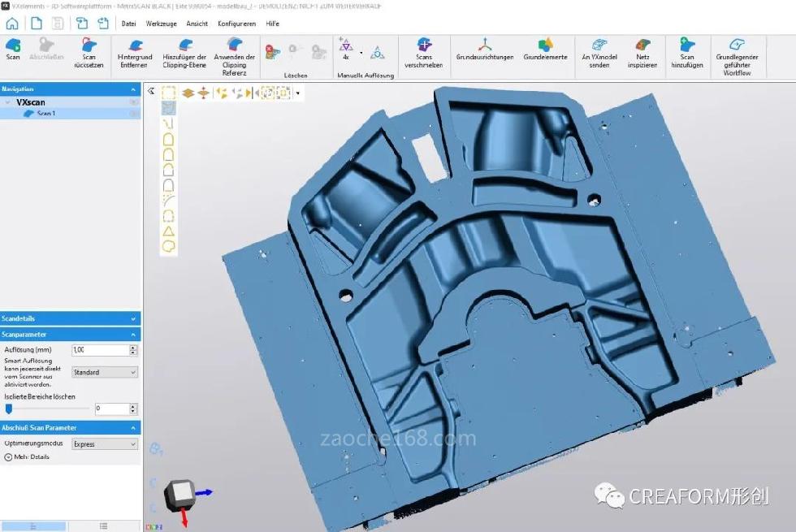Click Scans verschmelzen icon
This screenshot has height=532, width=796.
pos(423,45)
